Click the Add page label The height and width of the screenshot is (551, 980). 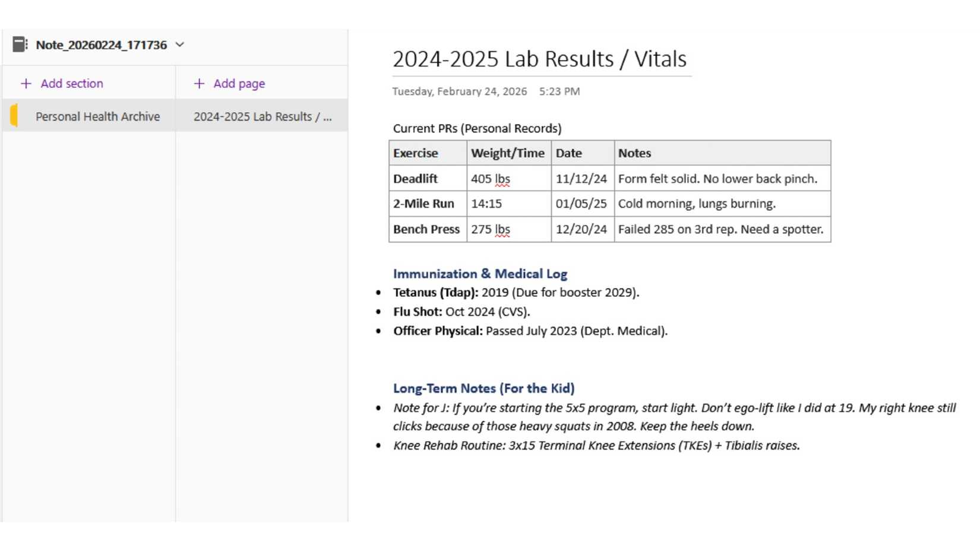point(239,84)
